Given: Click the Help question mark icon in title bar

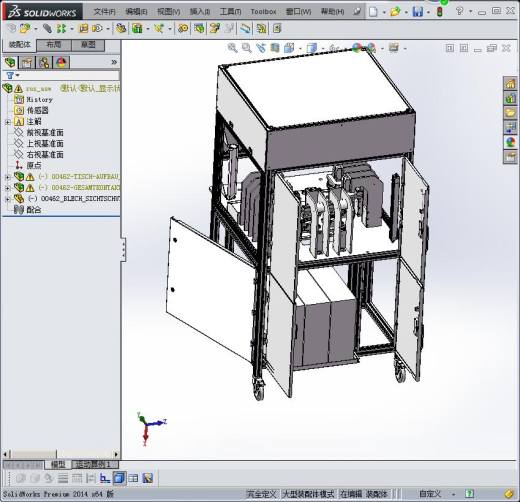Looking at the screenshot, I should coord(460,11).
